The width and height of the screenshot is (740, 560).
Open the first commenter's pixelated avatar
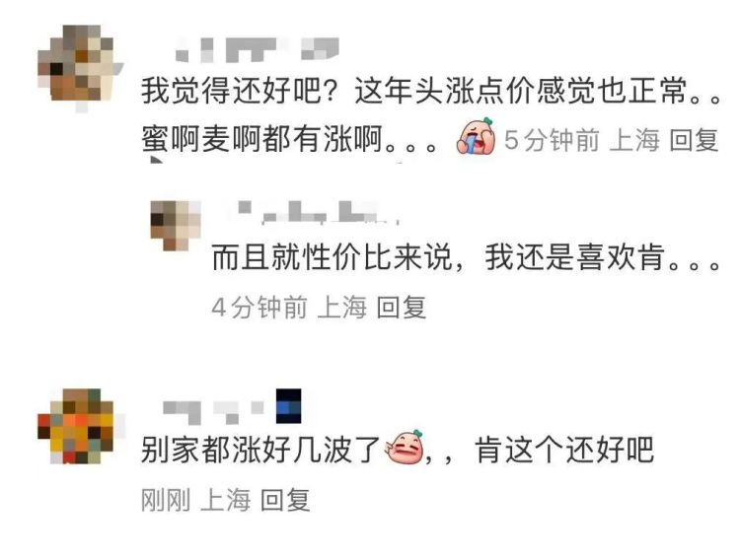80,68
